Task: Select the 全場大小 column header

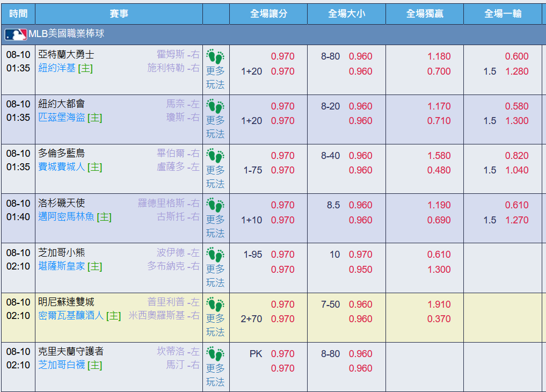Action: (346, 13)
